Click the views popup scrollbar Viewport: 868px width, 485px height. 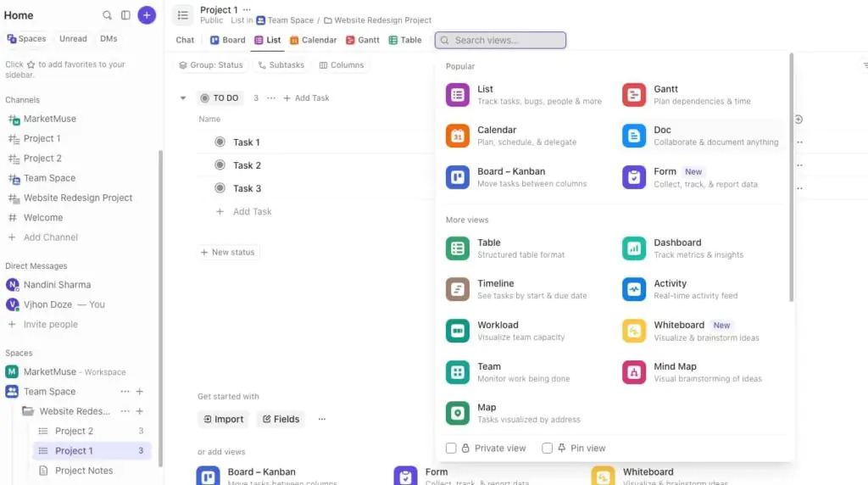tap(791, 177)
